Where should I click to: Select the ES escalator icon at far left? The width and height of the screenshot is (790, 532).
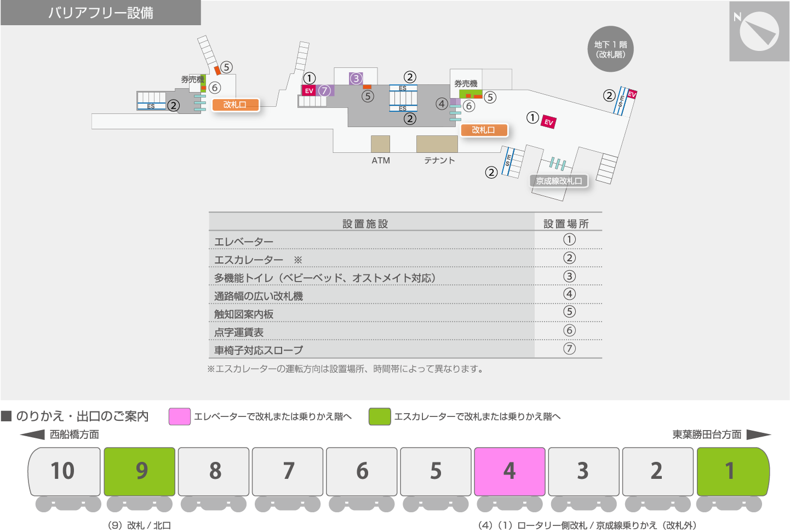coord(151,106)
